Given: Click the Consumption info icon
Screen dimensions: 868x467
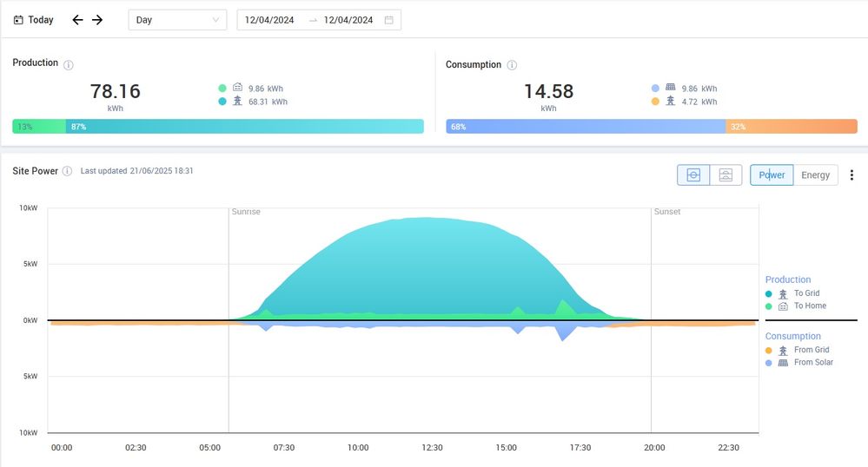Looking at the screenshot, I should tap(512, 65).
